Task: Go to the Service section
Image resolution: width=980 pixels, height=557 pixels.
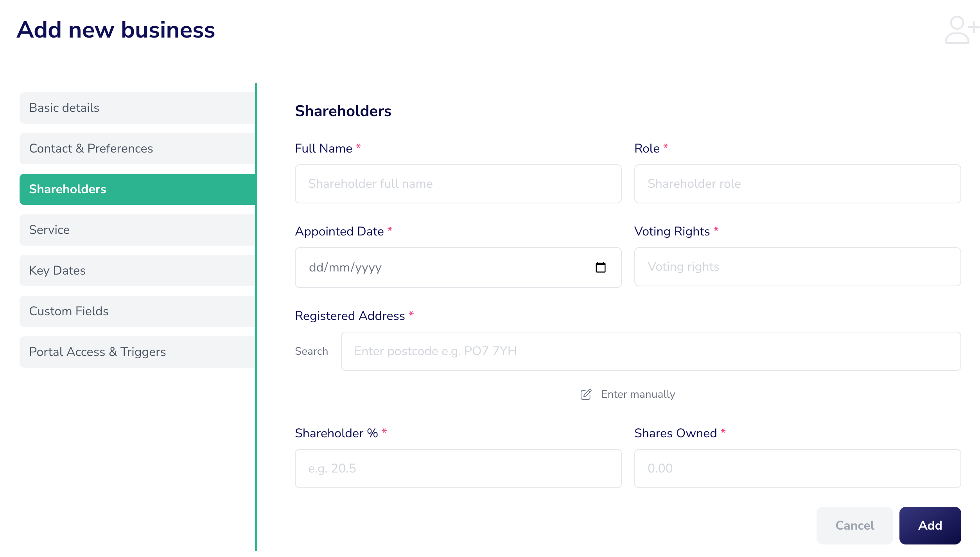Action: pyautogui.click(x=137, y=230)
